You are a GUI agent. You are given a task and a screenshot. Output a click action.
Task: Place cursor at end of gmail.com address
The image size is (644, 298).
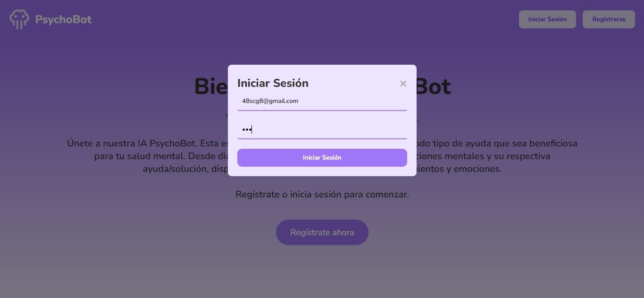click(299, 101)
